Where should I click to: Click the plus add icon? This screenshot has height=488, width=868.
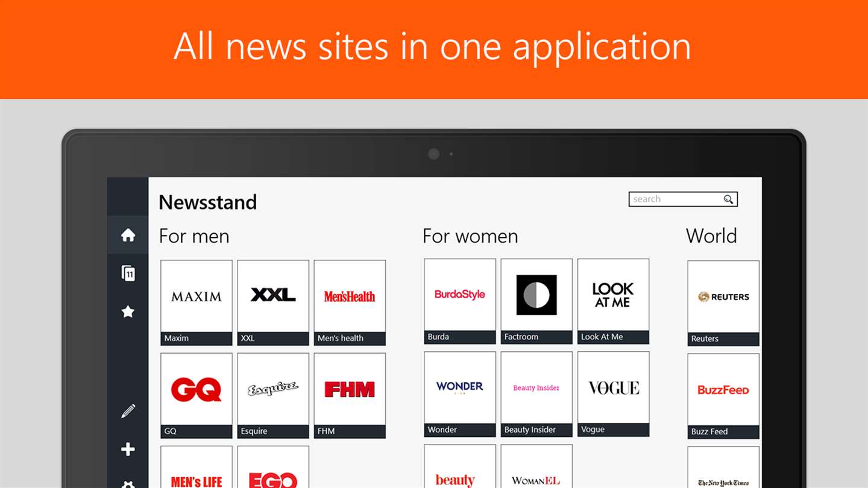[x=128, y=449]
